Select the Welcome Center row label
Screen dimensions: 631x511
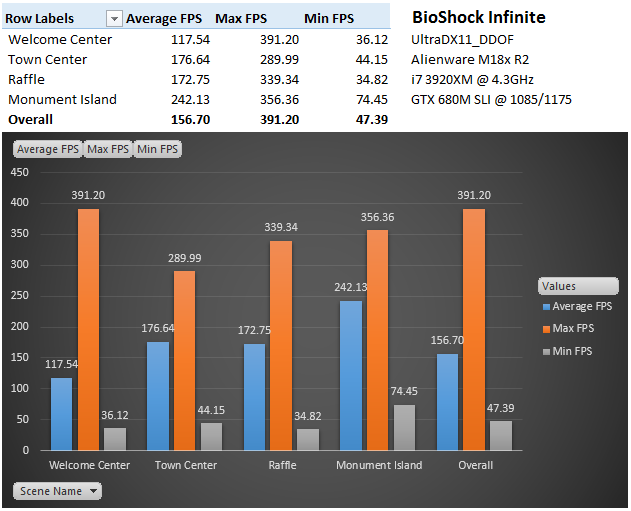coord(60,39)
